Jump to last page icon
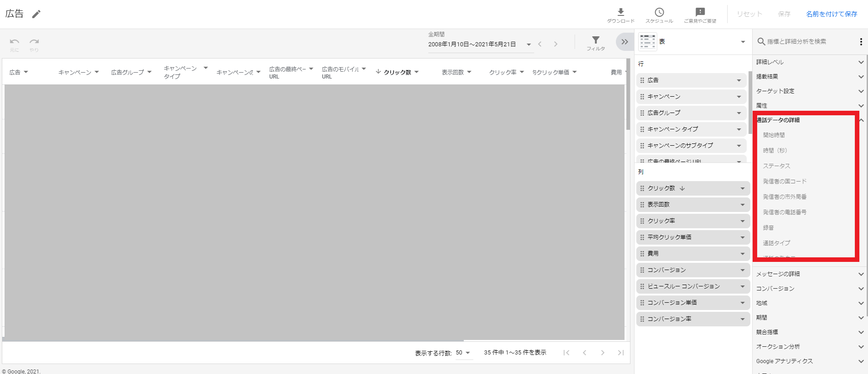868x374 pixels. tap(621, 353)
